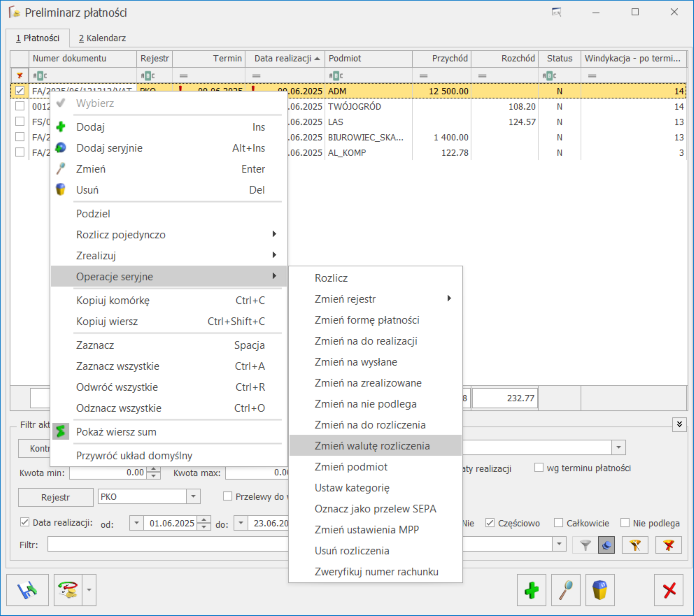Screen dimensions: 694x616
Task: Enable the Nie podlega checkbox
Action: tap(625, 523)
